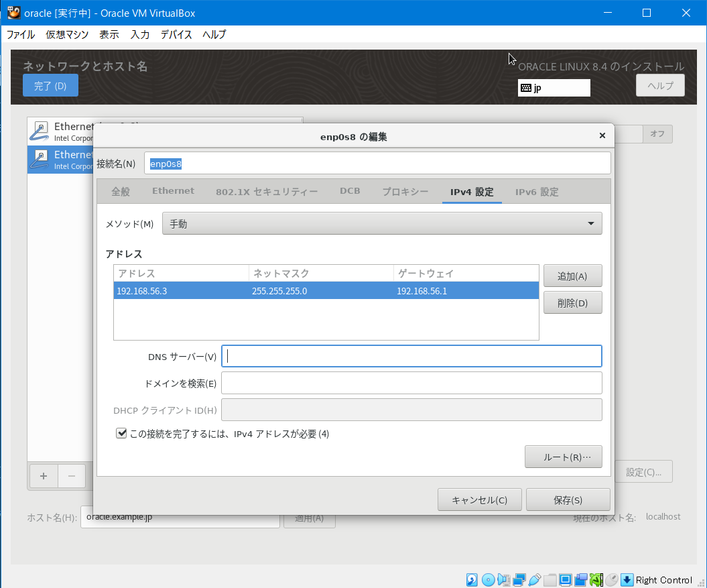Screen dimensions: 707x588
Task: Click 追加(A) to add a new address
Action: pyautogui.click(x=572, y=275)
